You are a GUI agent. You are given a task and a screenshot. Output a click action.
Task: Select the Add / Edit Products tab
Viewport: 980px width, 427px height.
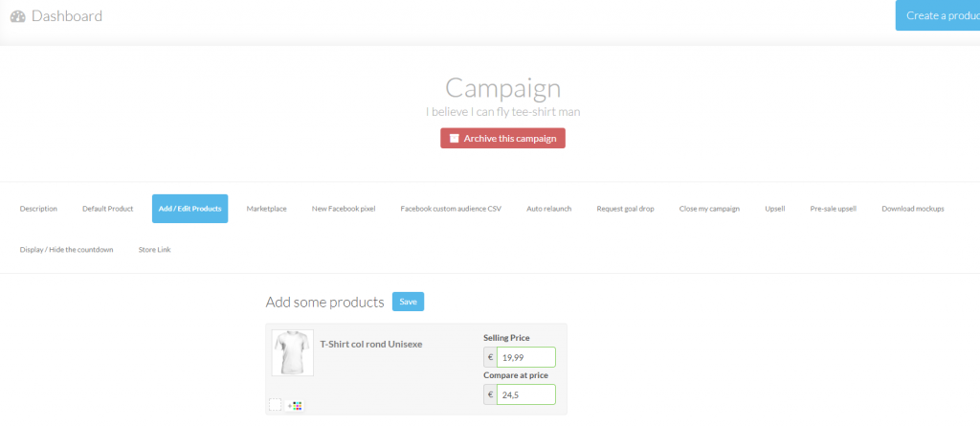coord(190,209)
